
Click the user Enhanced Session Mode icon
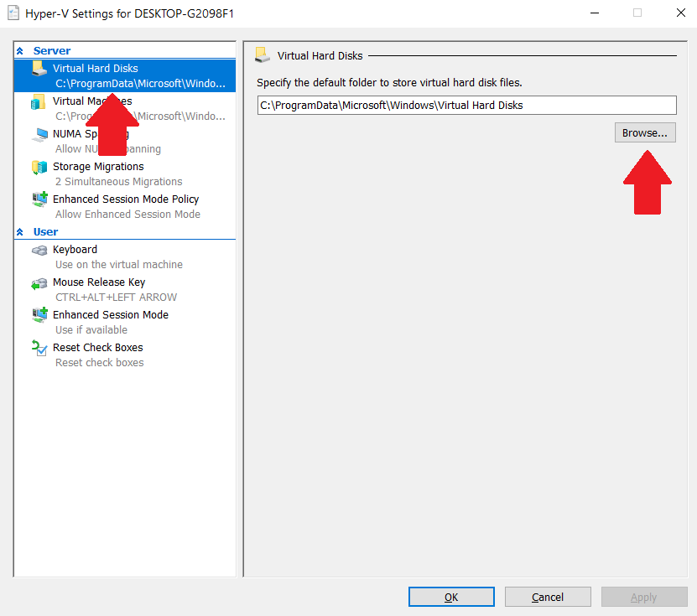click(x=39, y=315)
